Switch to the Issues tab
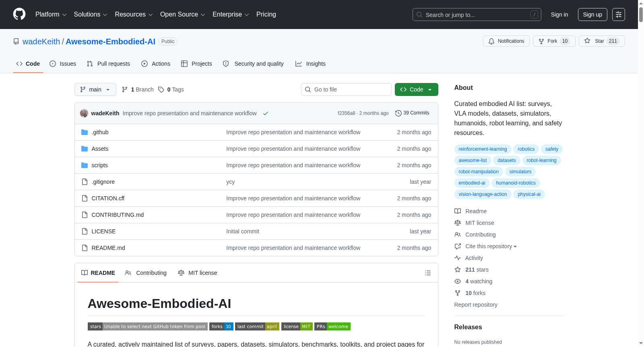 (x=63, y=64)
